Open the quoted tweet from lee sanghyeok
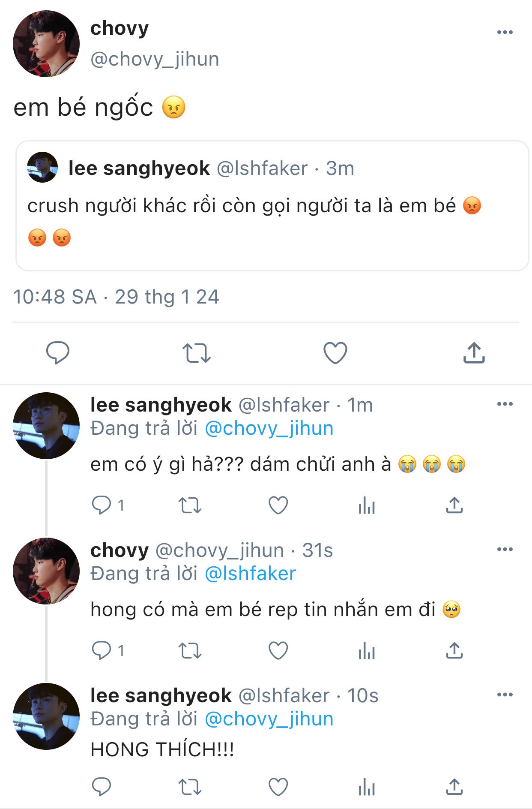This screenshot has height=809, width=532. (272, 206)
